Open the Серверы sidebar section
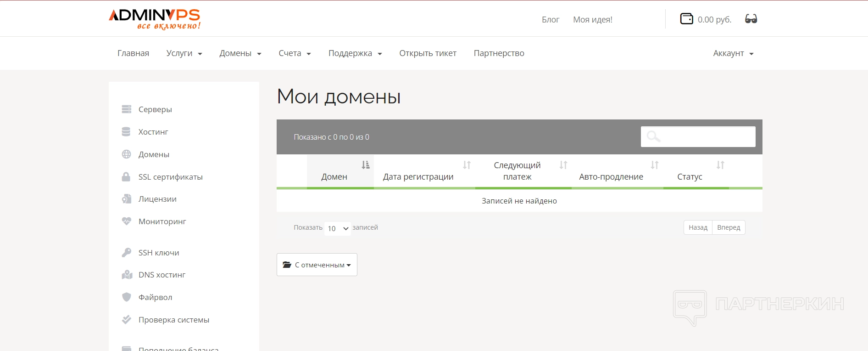868x351 pixels. click(155, 109)
